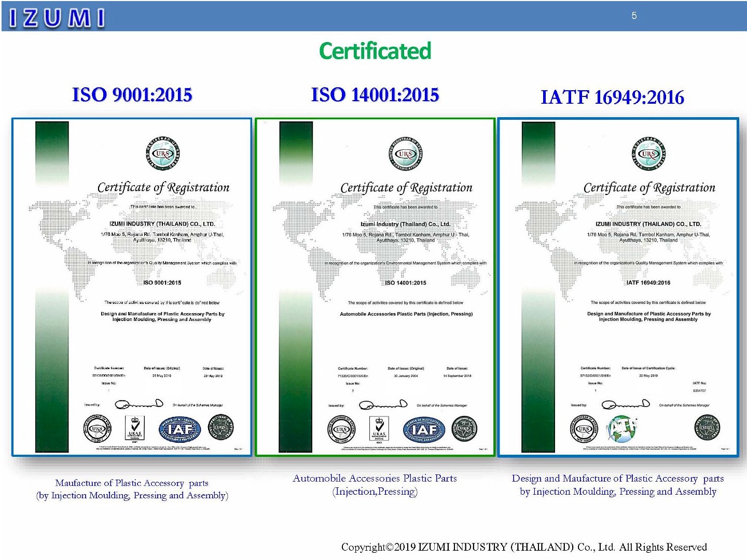Screen dimensions: 747x560
Task: Click 'IZUMI INDUSTRY (THAILAND) CO., LTD.' on IATF certificate
Action: click(648, 224)
